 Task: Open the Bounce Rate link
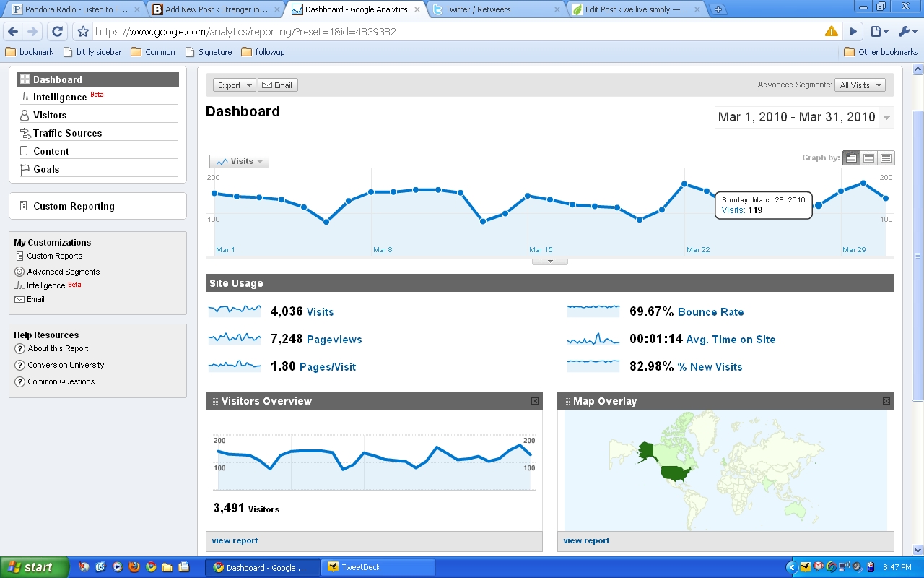click(710, 312)
